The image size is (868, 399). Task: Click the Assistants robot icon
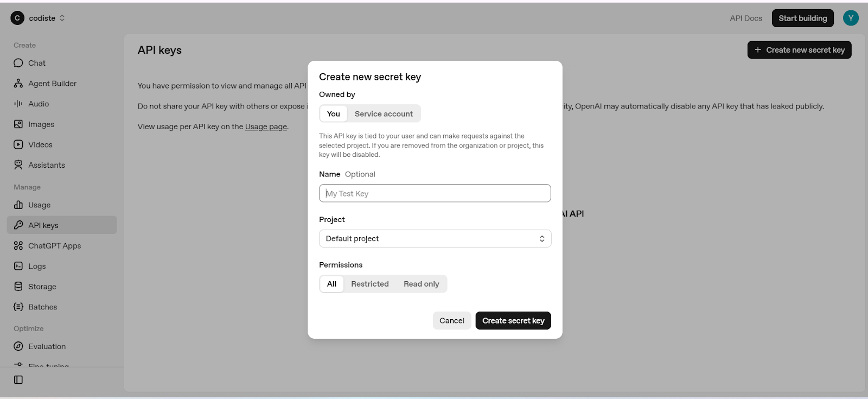point(18,165)
